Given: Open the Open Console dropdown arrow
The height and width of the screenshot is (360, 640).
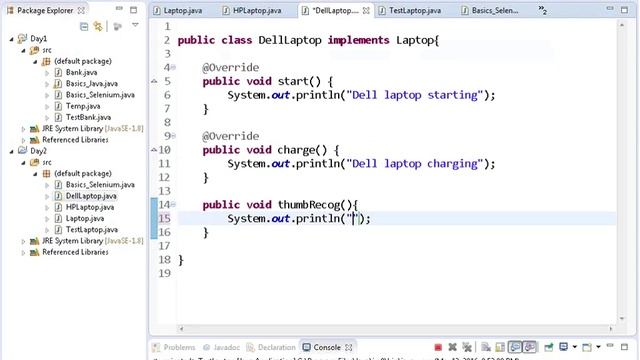Looking at the screenshot, I should 598,347.
